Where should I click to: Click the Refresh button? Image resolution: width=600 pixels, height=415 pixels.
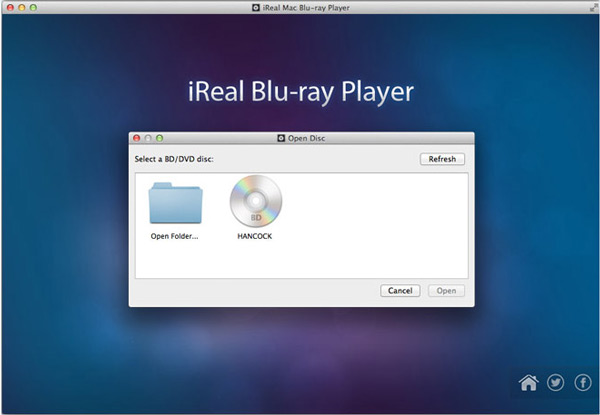442,159
